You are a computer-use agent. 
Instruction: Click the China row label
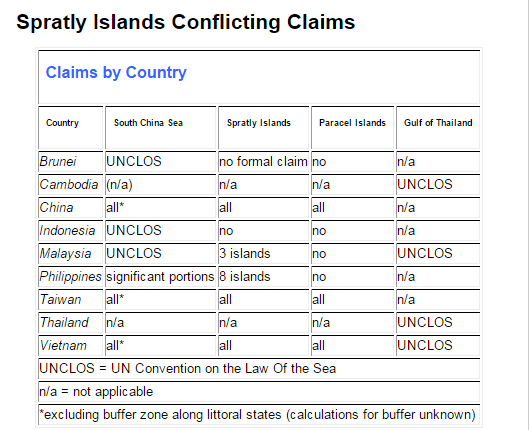pyautogui.click(x=56, y=207)
